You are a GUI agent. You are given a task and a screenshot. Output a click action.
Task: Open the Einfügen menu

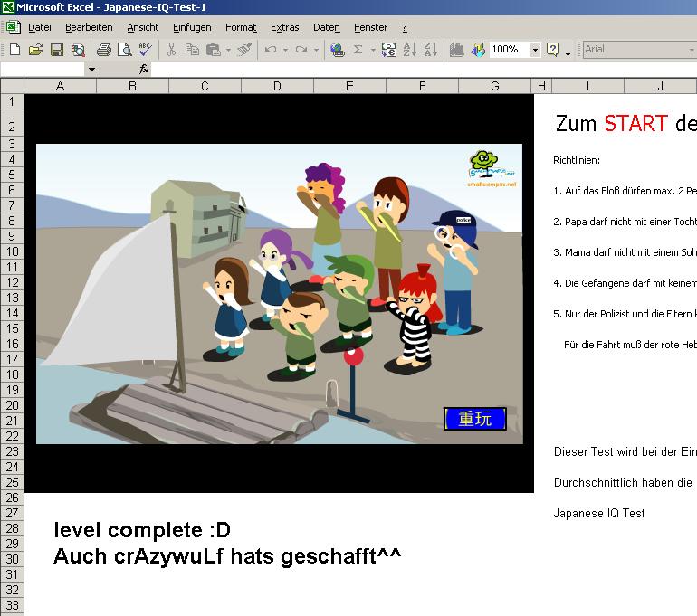(192, 28)
